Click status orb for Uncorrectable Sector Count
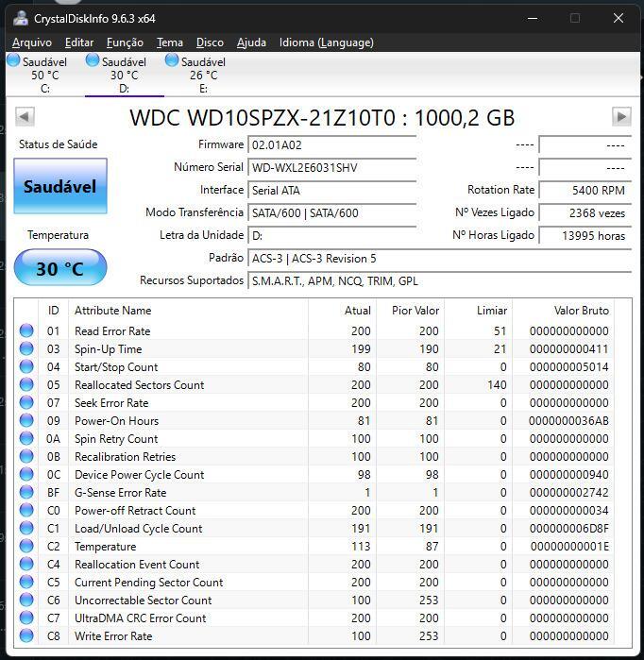Viewport: 644px width, 660px height. coord(26,601)
